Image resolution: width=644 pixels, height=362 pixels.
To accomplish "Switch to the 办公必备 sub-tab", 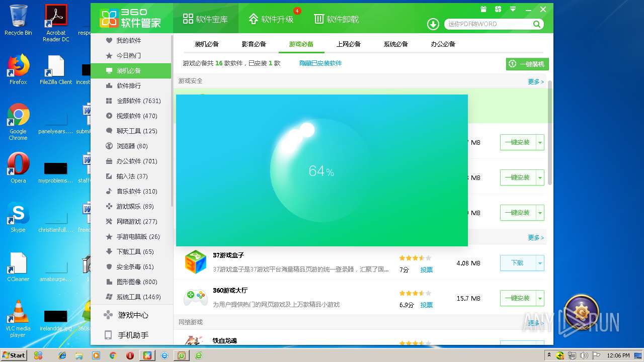I will (x=443, y=44).
